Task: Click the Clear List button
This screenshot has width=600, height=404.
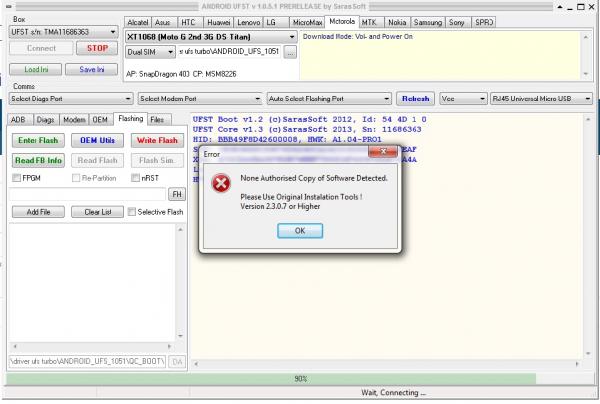Action: [97, 212]
